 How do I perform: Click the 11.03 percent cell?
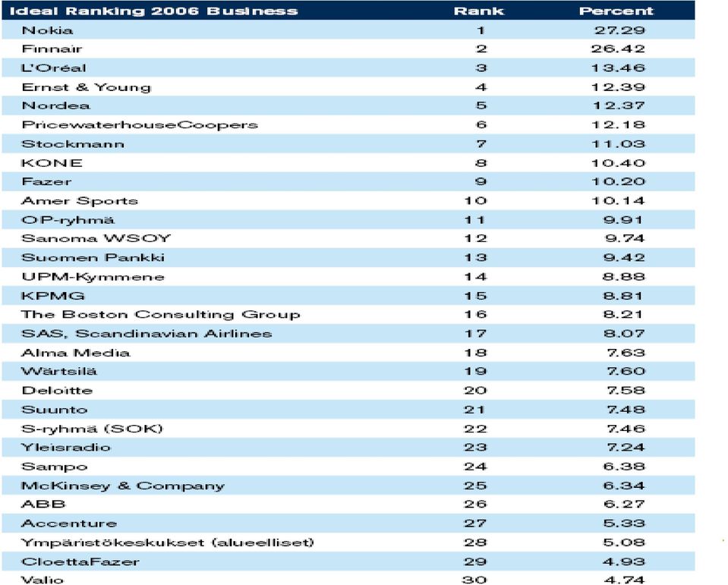click(619, 144)
